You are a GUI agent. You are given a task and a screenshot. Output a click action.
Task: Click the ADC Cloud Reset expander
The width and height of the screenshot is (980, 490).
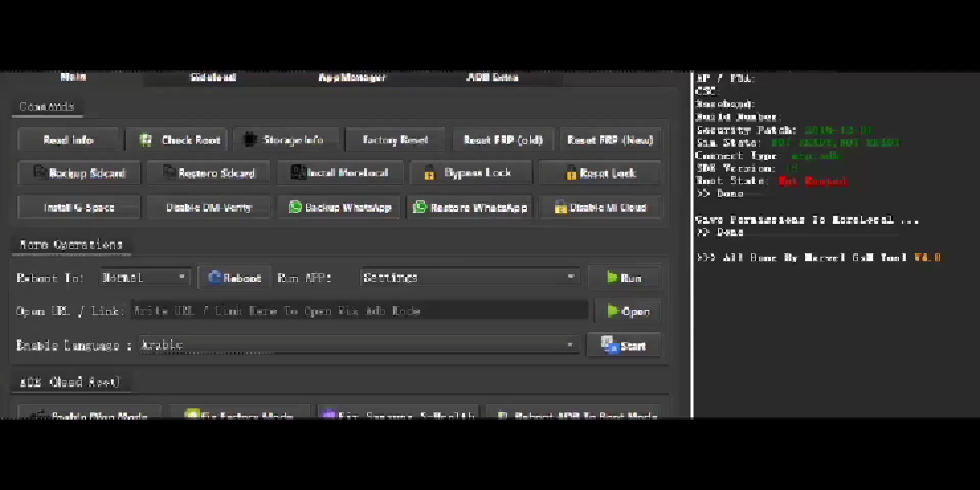click(x=69, y=382)
